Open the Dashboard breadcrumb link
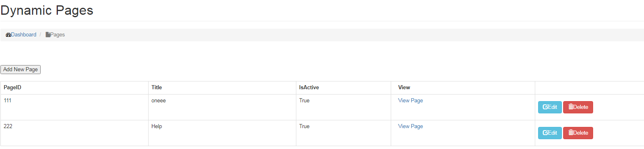Screen dimensions: 644x149 click(x=23, y=35)
